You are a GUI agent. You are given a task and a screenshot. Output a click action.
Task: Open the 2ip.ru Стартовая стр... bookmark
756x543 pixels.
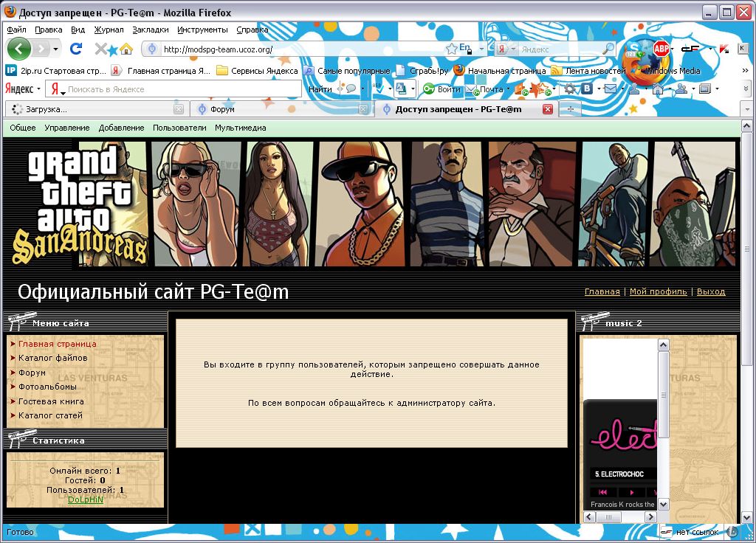coord(55,71)
